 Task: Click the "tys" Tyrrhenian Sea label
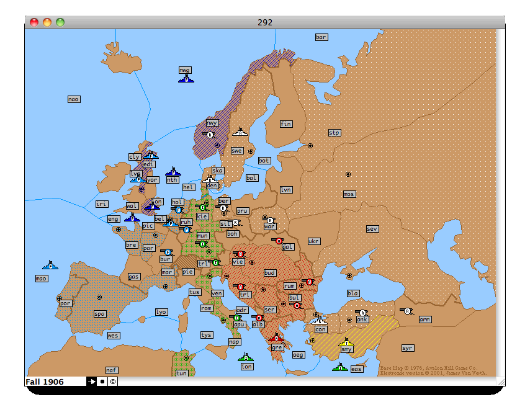click(x=207, y=335)
